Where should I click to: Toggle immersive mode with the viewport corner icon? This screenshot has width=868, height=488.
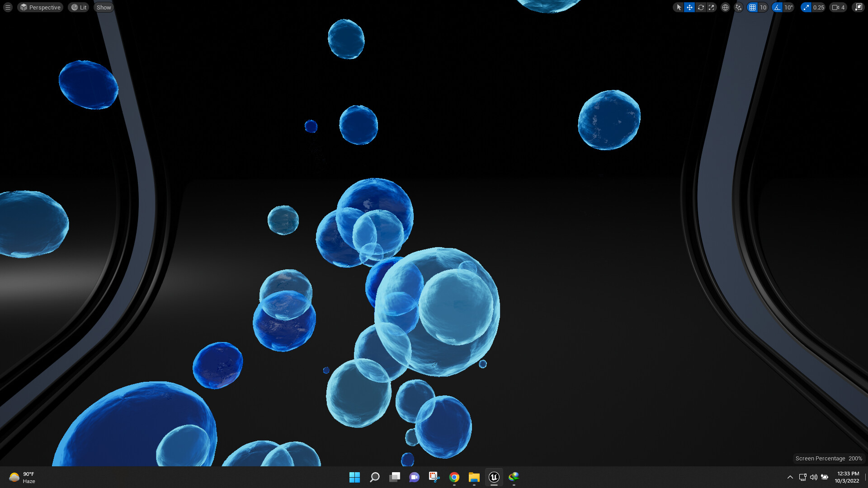[x=859, y=7]
